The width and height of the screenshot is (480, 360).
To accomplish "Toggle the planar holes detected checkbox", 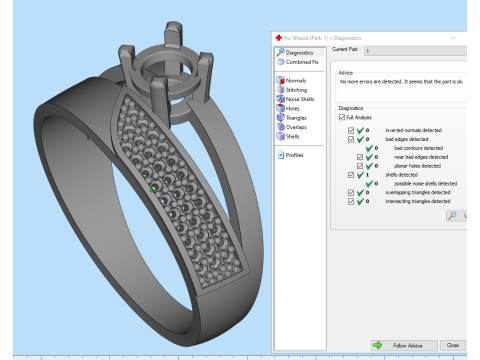I will (x=360, y=166).
